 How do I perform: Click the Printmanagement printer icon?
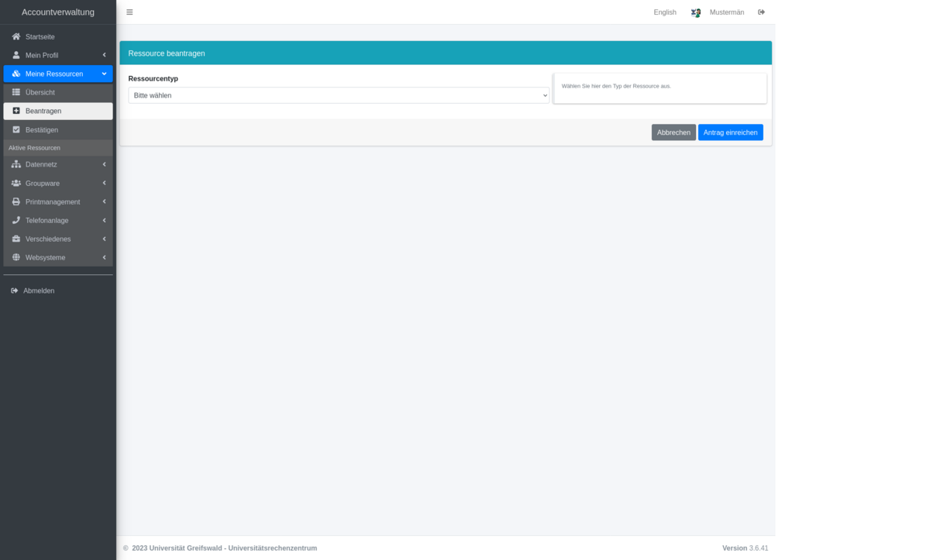point(16,201)
